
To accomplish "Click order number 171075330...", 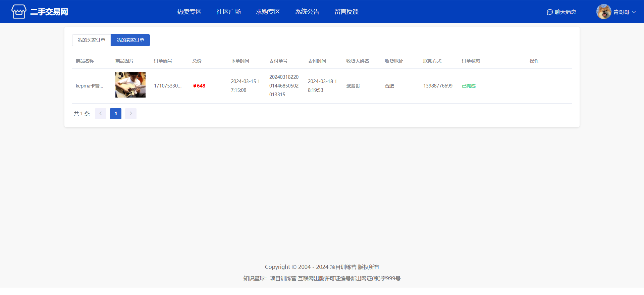I will coord(168,86).
